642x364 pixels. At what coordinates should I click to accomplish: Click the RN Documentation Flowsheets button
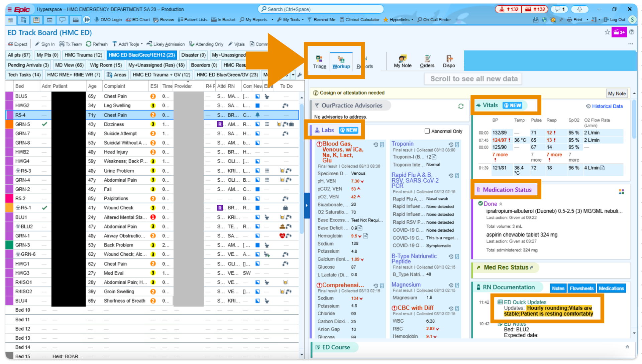click(x=582, y=288)
